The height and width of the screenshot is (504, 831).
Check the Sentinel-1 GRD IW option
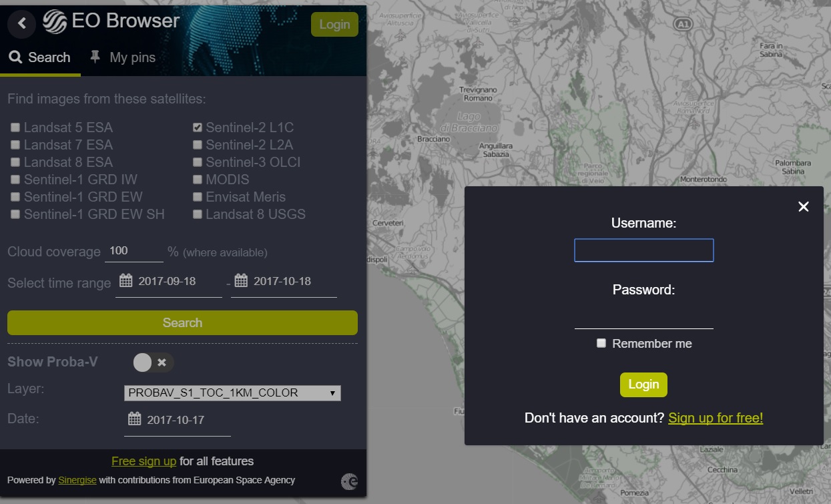tap(15, 179)
